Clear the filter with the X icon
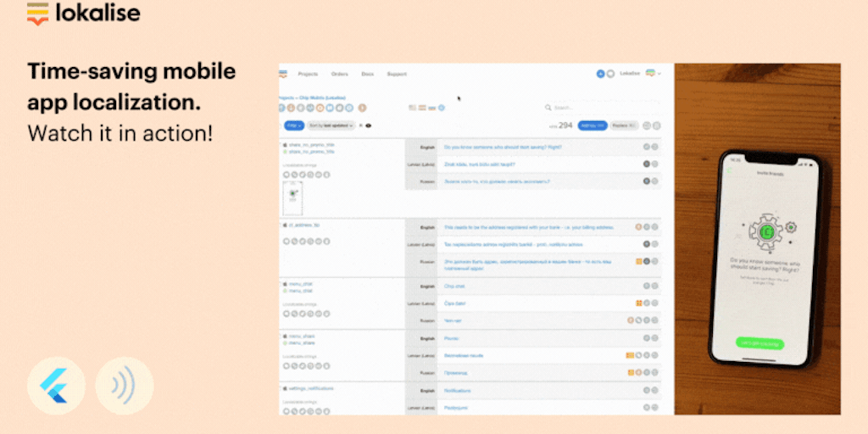Viewport: 868px width, 434px height. [x=361, y=125]
